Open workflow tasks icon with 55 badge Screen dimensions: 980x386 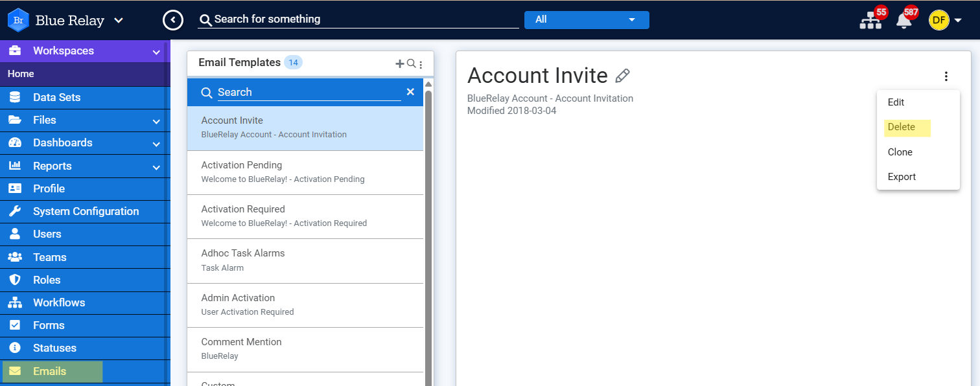pyautogui.click(x=870, y=21)
